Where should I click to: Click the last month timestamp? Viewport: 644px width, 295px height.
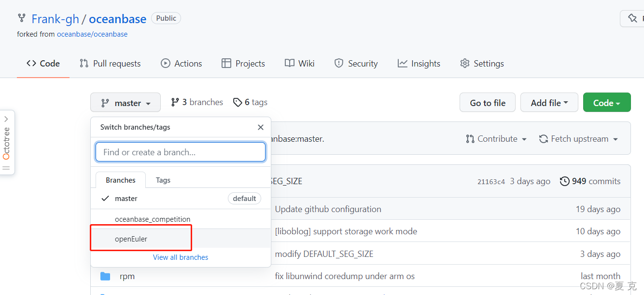tap(601, 276)
